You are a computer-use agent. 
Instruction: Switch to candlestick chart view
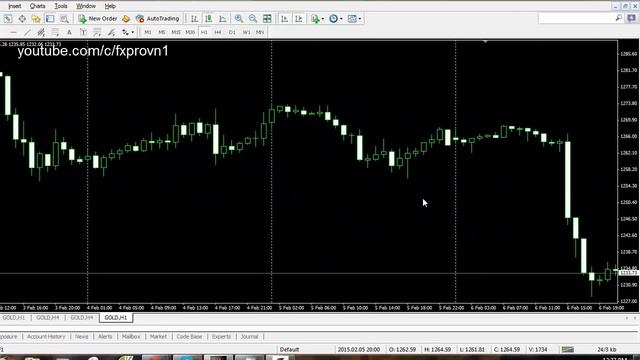click(209, 18)
